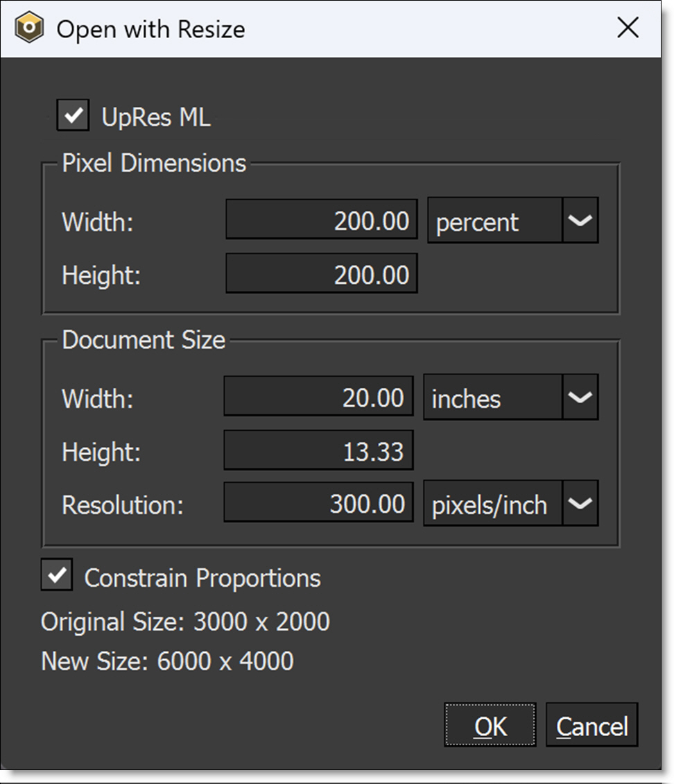674x784 pixels.
Task: Click the New Size 6000 x 4000 text
Action: tap(167, 661)
